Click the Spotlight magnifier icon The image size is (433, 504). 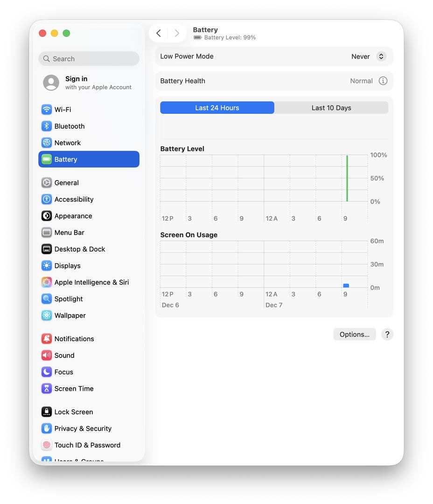click(x=47, y=299)
